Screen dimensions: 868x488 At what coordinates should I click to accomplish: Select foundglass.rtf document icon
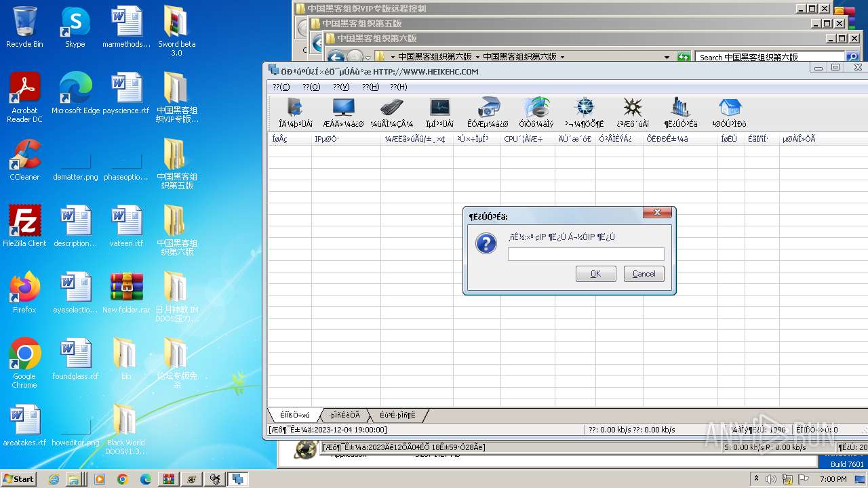(75, 359)
